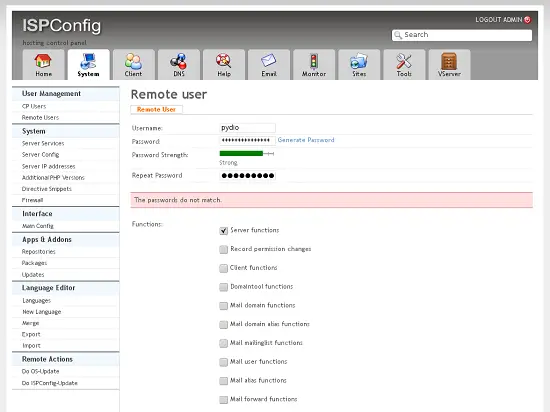The width and height of the screenshot is (550, 412).
Task: Enable Mail user functions checkbox
Action: [x=223, y=362]
